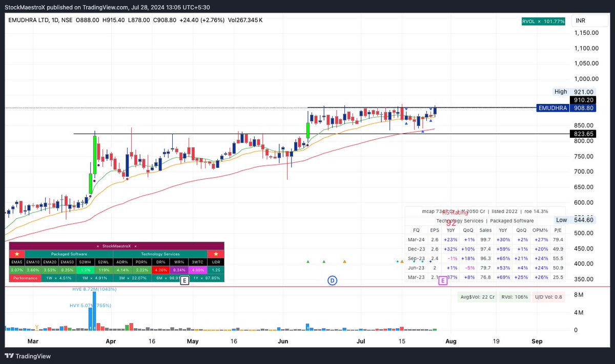615x364 pixels.
Task: Click the Jun-23 quarter row label
Action: (416, 268)
